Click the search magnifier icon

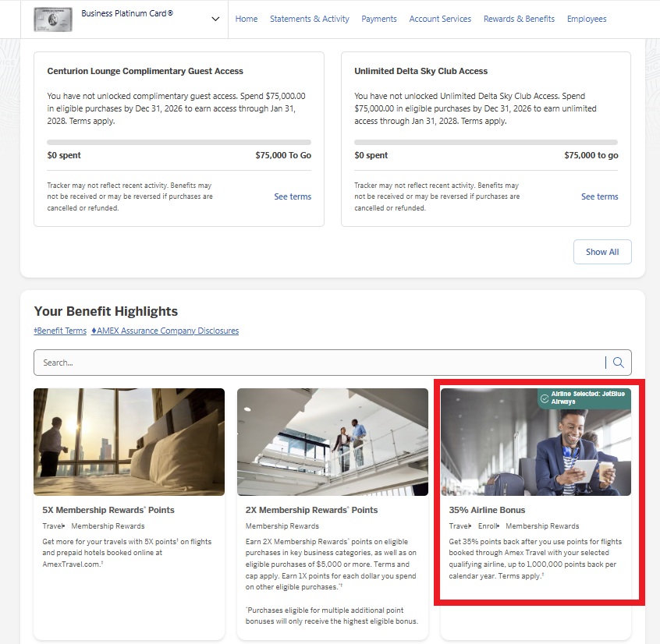click(619, 363)
